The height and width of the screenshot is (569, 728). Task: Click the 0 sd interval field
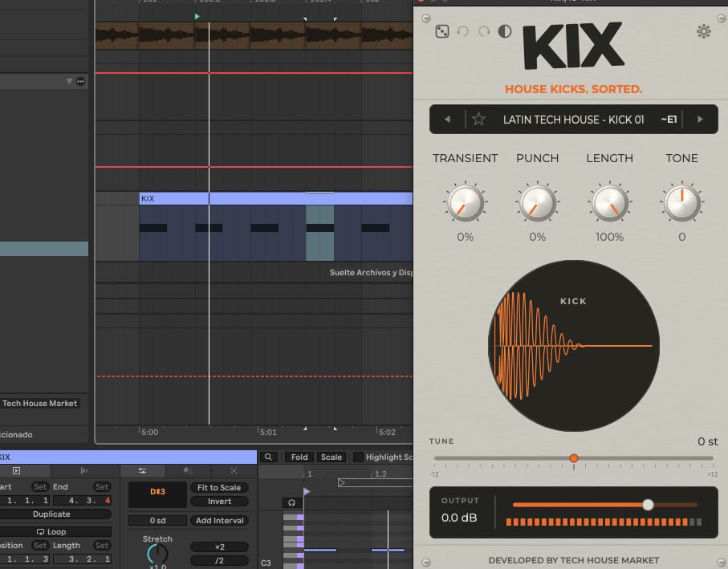[x=157, y=521]
